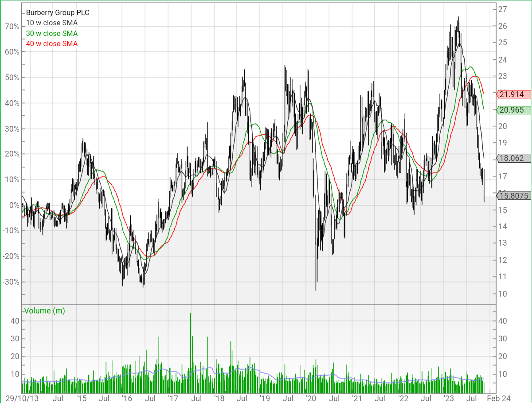Click the 29/10/13 start date label
The height and width of the screenshot is (403, 532).
pos(21,398)
